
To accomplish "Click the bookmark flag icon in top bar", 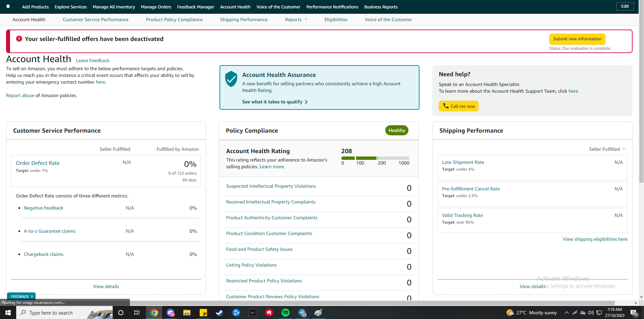I will 8,6.
